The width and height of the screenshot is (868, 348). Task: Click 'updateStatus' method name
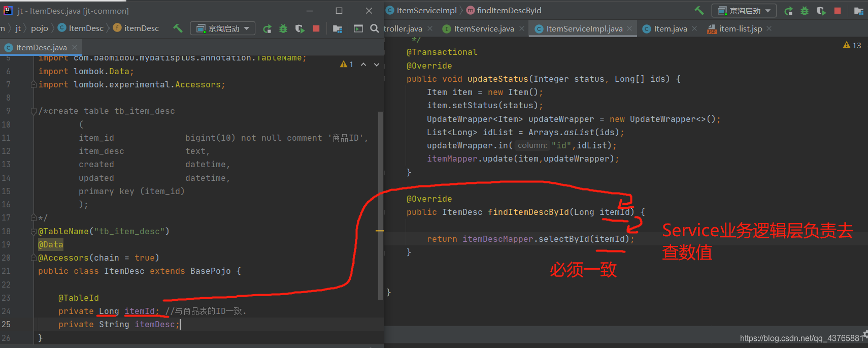click(498, 79)
